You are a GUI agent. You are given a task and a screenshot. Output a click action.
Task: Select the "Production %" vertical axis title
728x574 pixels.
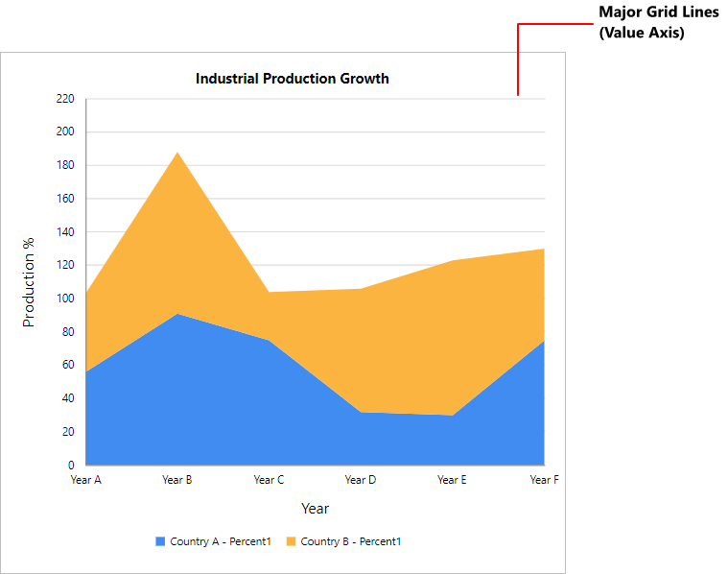coord(29,282)
